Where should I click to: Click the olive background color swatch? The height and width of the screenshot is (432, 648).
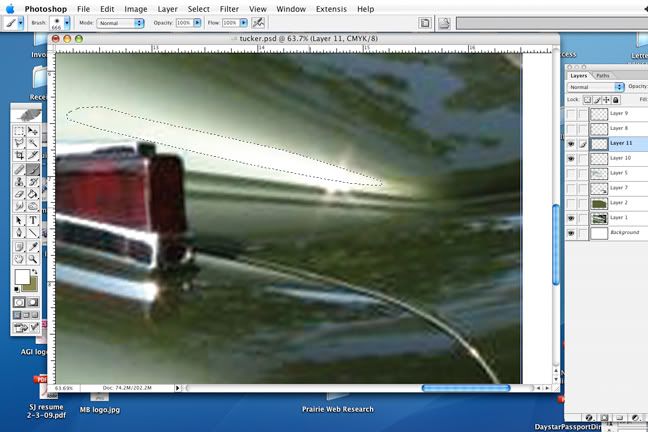pos(32,286)
